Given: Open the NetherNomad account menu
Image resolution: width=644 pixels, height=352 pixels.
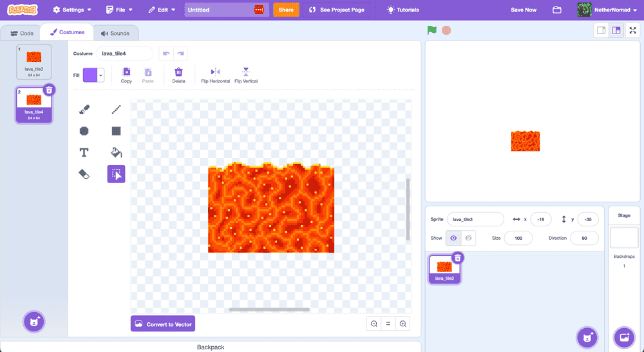Looking at the screenshot, I should (x=607, y=10).
